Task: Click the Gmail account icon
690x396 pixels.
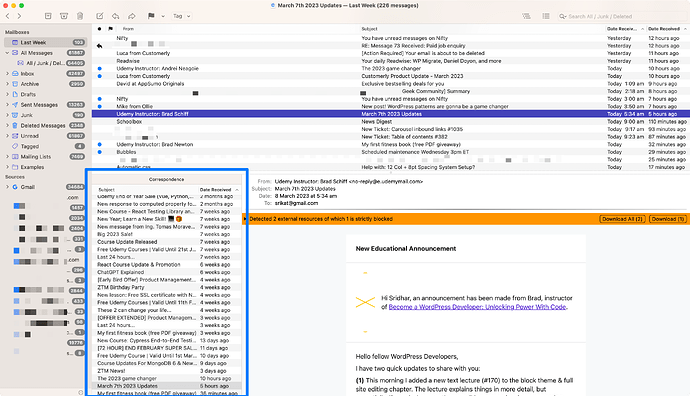Action: (x=15, y=187)
